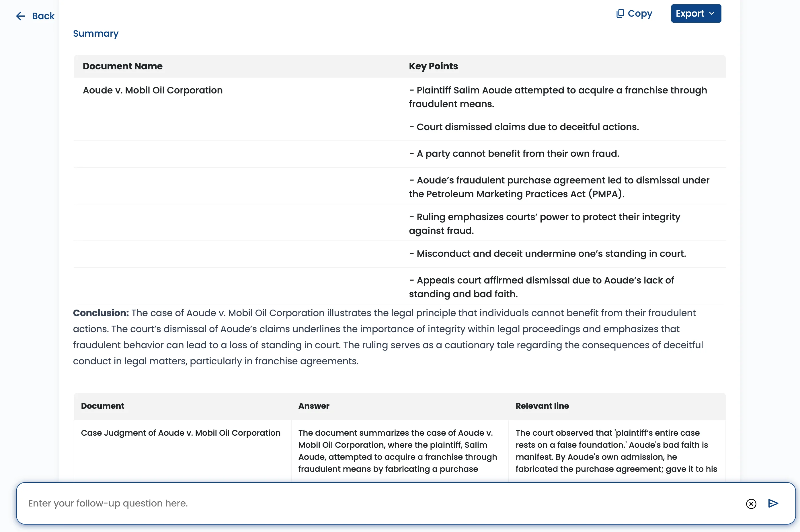This screenshot has width=800, height=532.
Task: Open the Export dropdown menu
Action: pos(696,13)
